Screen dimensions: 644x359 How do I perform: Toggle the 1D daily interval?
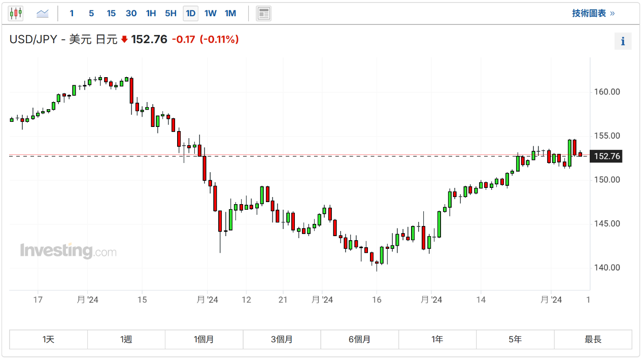190,13
